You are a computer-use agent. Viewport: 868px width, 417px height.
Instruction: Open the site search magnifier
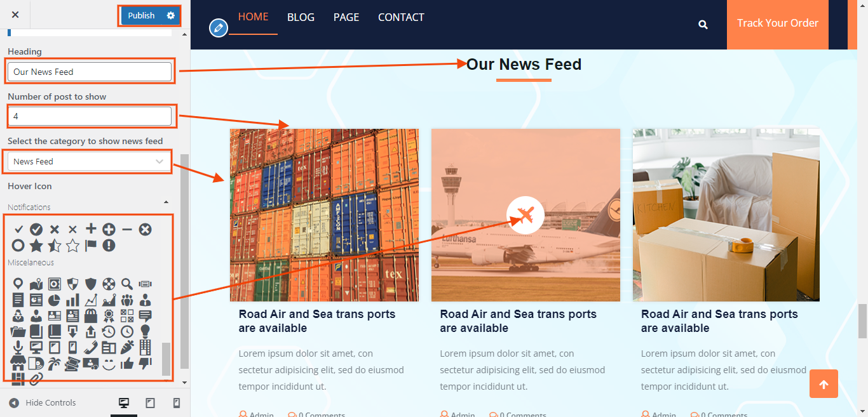tap(703, 24)
